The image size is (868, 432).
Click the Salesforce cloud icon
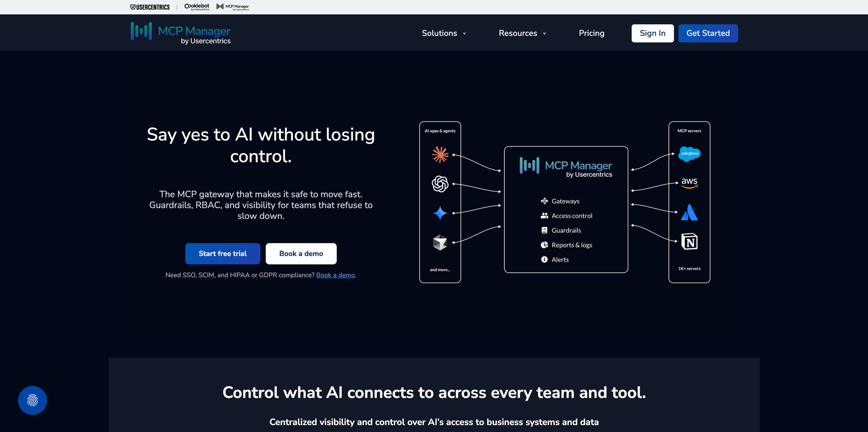point(690,154)
